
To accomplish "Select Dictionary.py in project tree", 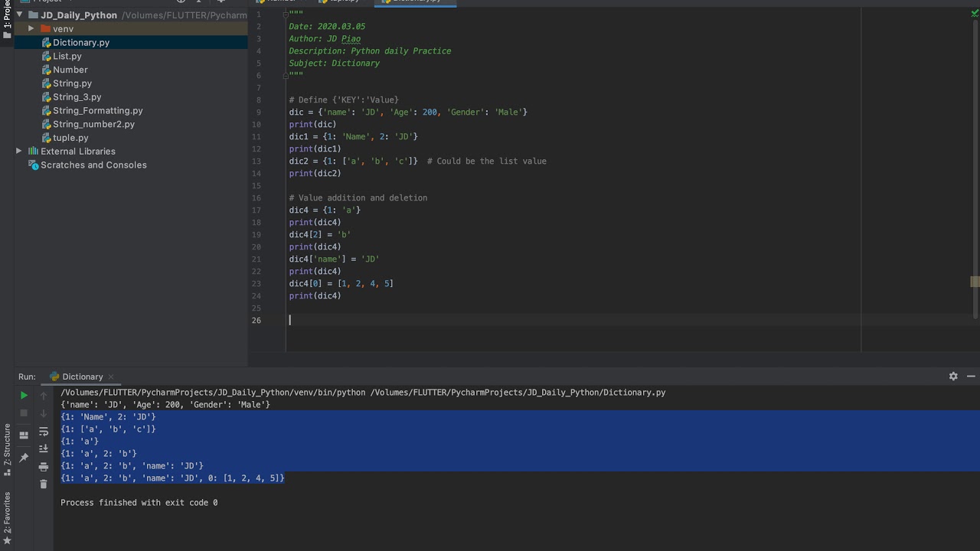I will (81, 42).
